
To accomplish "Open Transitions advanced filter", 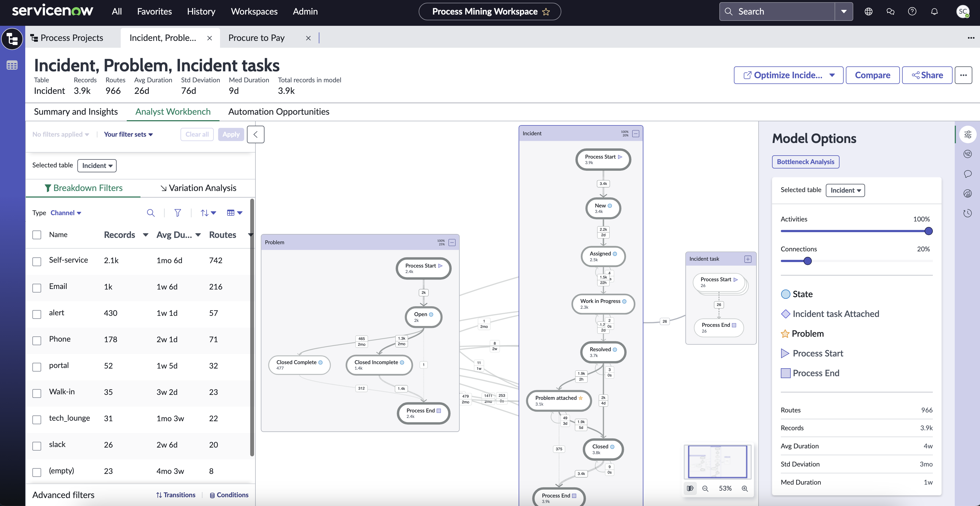I will tap(176, 494).
